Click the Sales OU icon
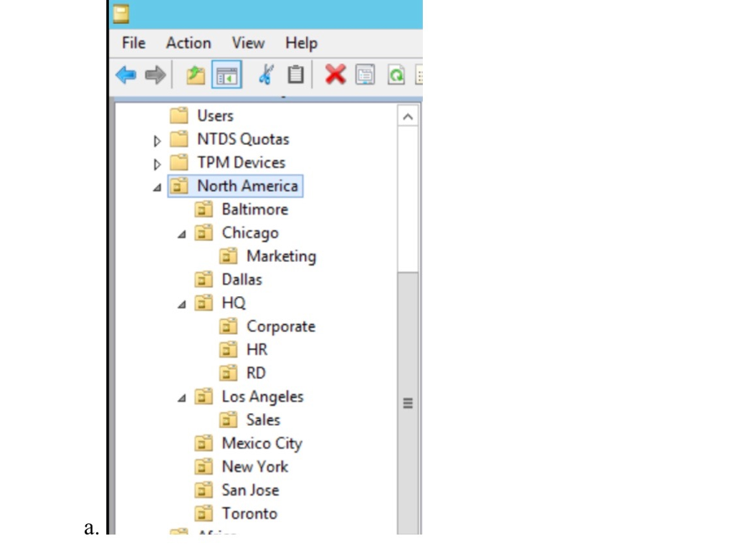This screenshot has height=560, width=734. pyautogui.click(x=229, y=419)
